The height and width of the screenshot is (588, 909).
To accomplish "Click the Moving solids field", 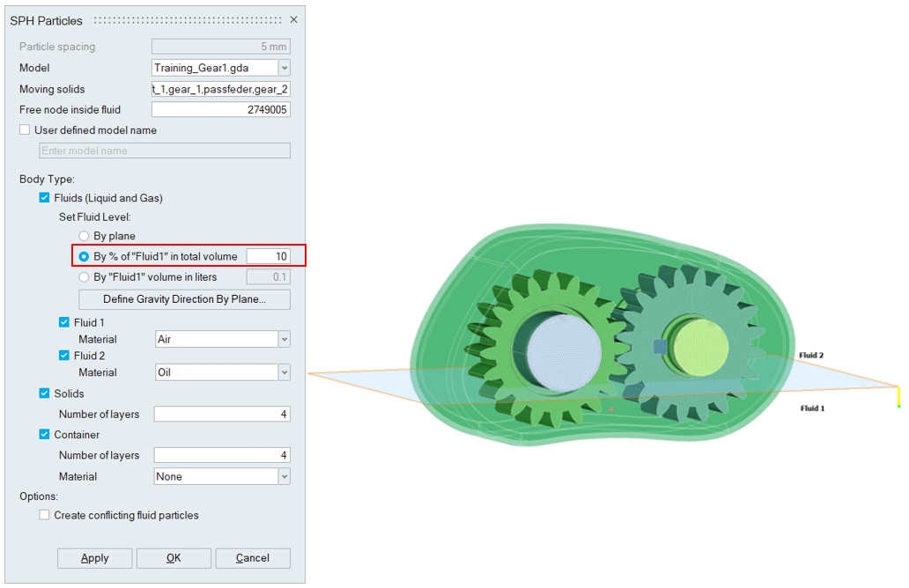I will 220,89.
